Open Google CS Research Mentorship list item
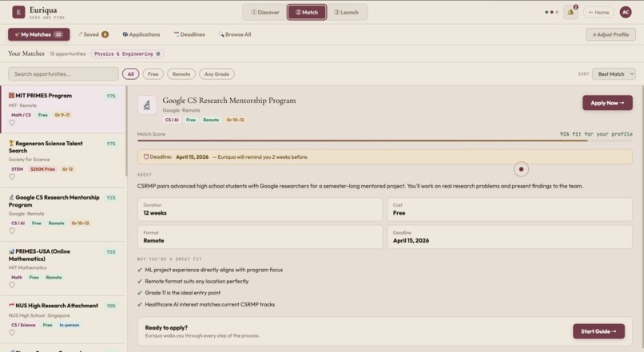 coord(63,215)
